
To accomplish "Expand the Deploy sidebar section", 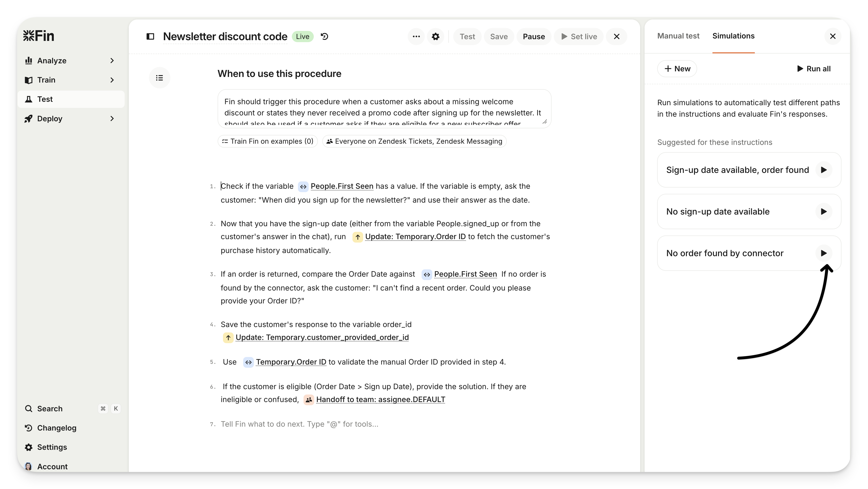I will pos(112,119).
